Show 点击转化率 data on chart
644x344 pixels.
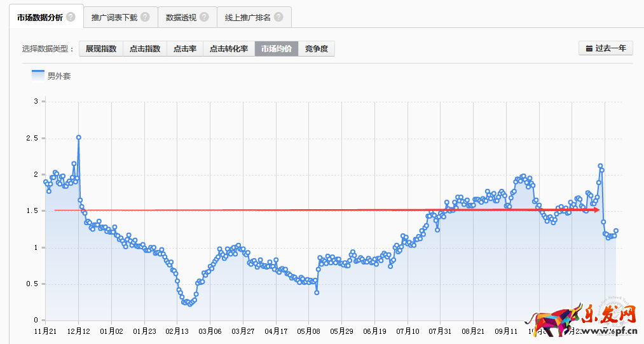pos(229,49)
